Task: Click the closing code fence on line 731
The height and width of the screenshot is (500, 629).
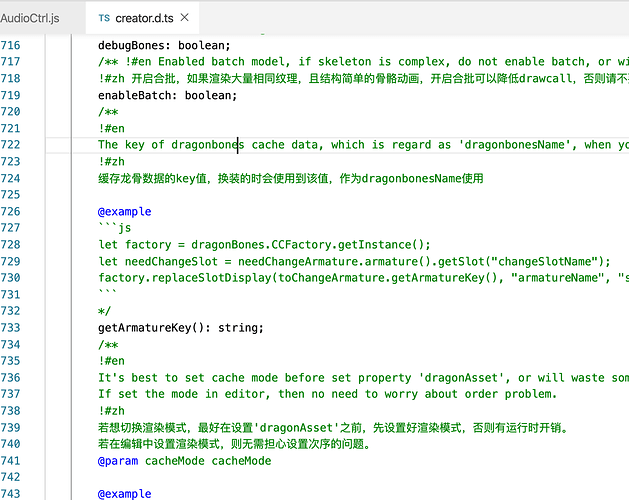Action: click(108, 292)
